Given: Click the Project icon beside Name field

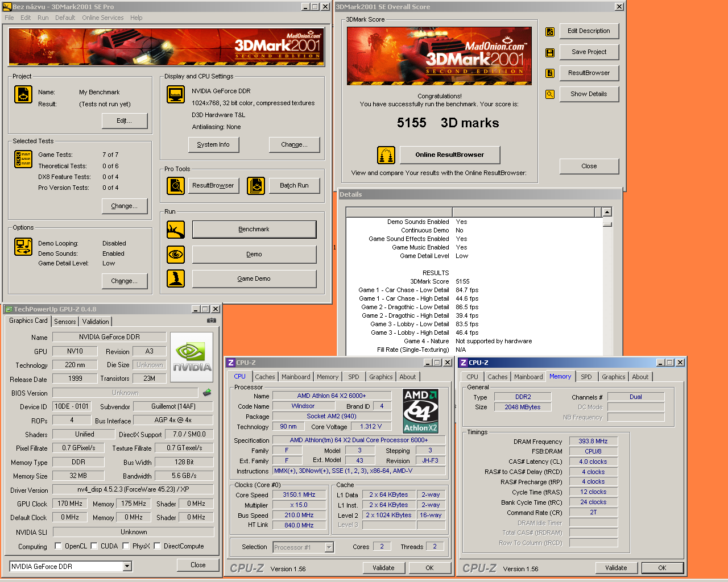Looking at the screenshot, I should [23, 94].
